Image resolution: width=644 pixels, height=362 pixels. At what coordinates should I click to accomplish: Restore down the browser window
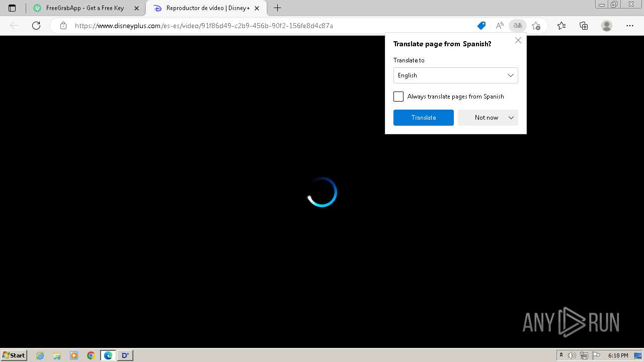(614, 4)
